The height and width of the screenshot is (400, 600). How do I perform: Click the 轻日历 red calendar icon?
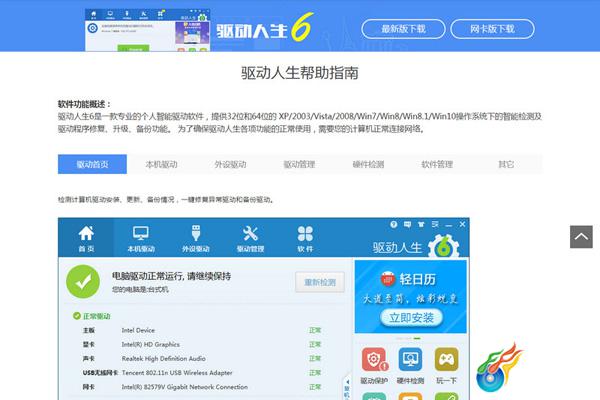pyautogui.click(x=388, y=279)
